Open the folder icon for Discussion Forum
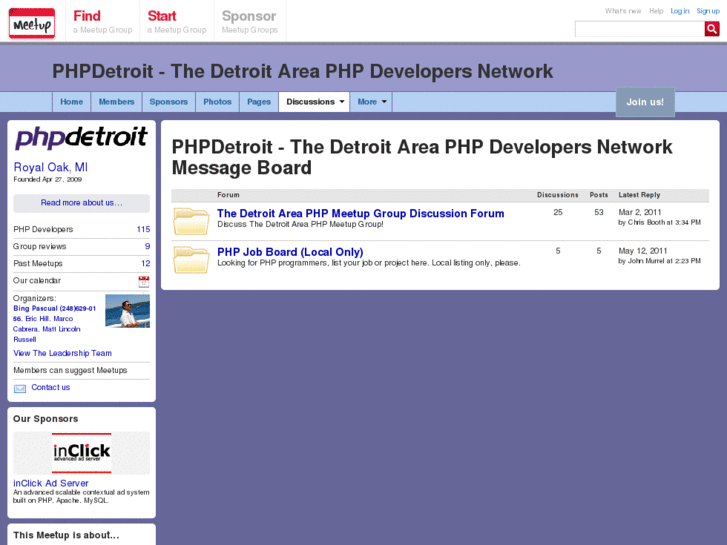 191,221
